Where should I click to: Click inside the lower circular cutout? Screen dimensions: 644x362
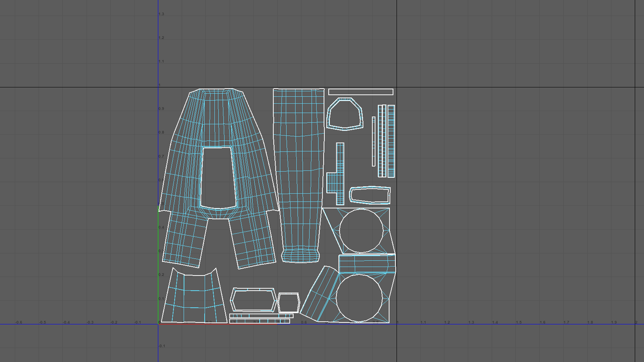tap(359, 298)
